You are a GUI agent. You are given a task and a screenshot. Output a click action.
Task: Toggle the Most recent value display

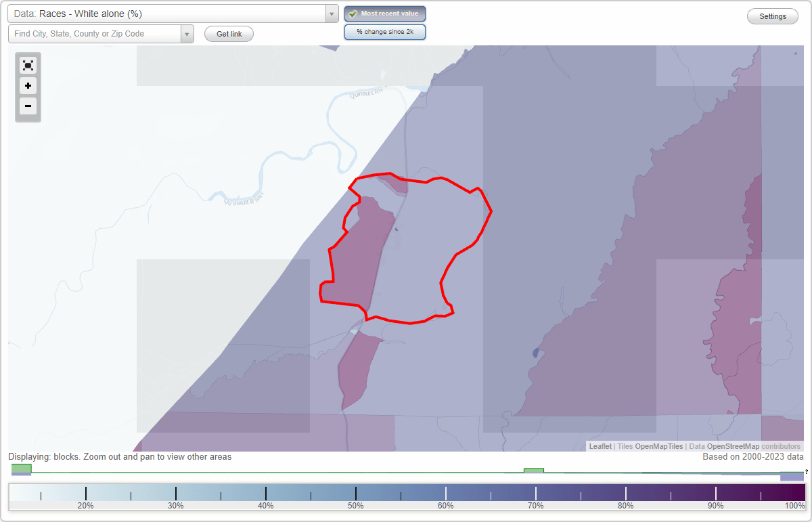[384, 14]
